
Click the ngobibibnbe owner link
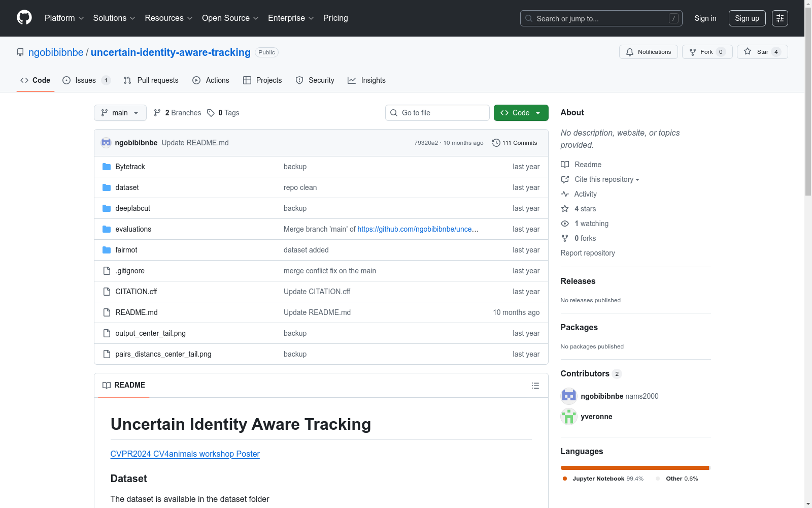click(x=56, y=52)
